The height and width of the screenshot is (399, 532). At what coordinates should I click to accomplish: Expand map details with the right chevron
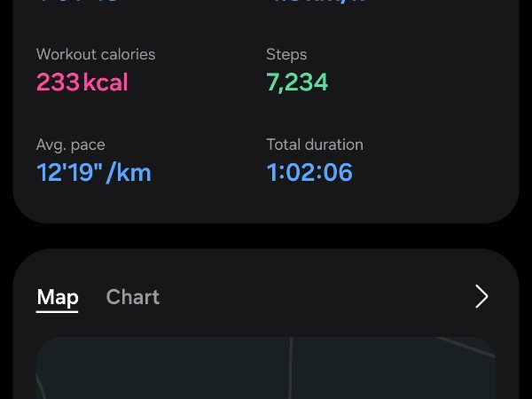tap(481, 296)
